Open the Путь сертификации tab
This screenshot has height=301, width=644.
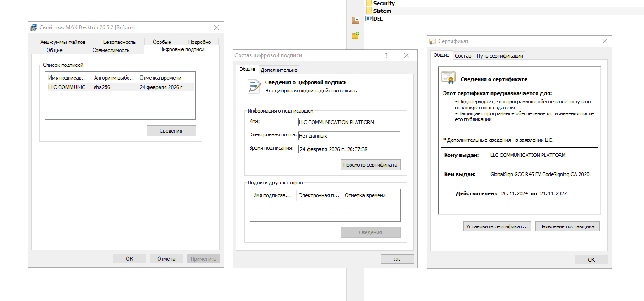point(500,56)
